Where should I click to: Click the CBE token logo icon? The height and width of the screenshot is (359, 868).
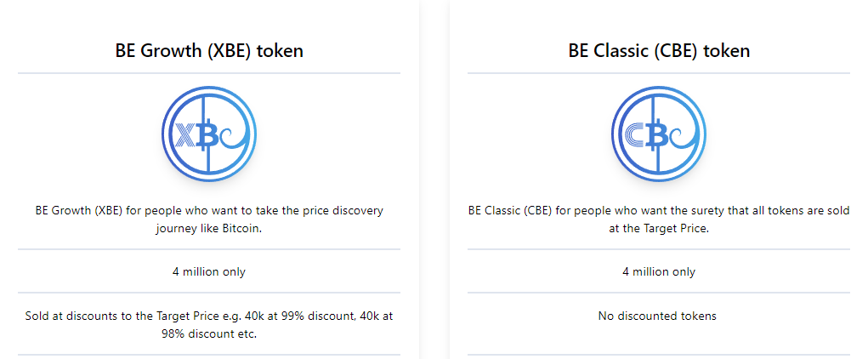pyautogui.click(x=659, y=134)
